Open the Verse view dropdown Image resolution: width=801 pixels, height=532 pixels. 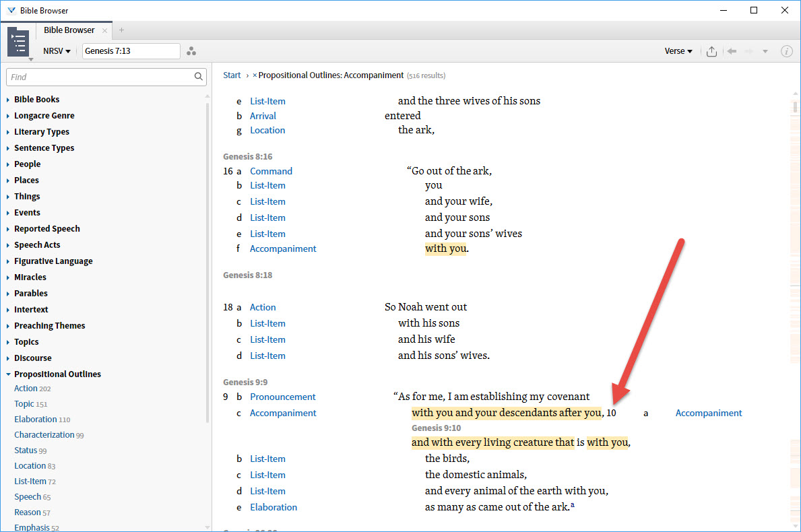point(678,51)
